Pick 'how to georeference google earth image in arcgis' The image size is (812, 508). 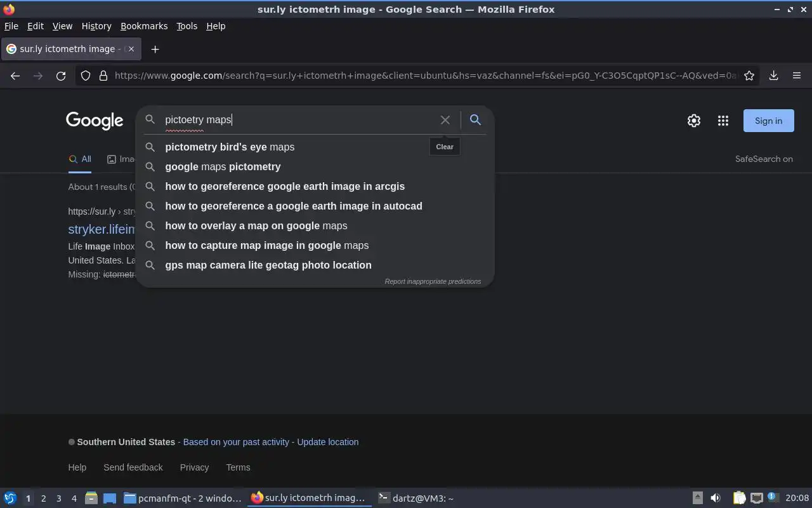pos(315,187)
